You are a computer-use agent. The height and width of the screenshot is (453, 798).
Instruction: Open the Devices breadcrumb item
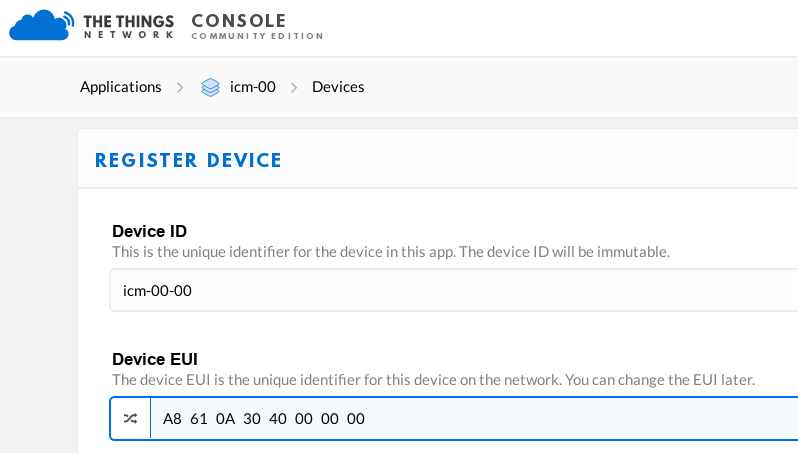pos(338,87)
